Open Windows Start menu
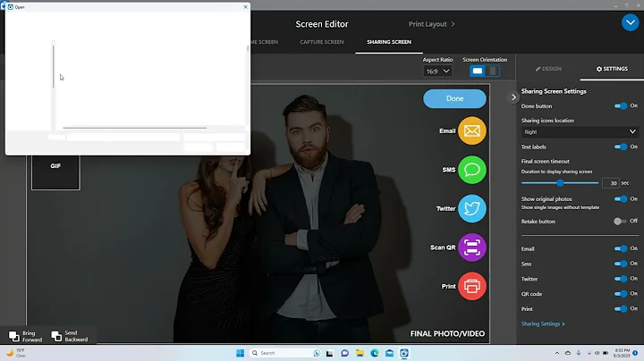 point(241,353)
